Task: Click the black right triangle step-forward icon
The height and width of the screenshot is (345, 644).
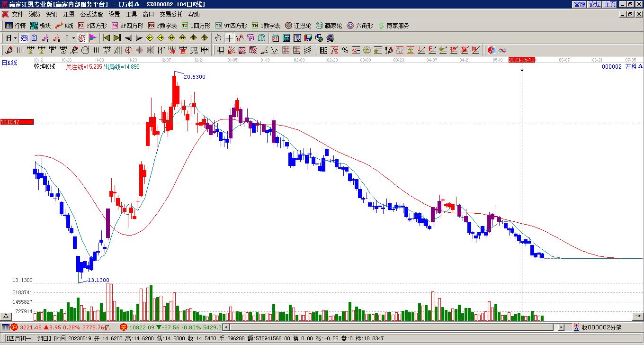Action: (139, 38)
